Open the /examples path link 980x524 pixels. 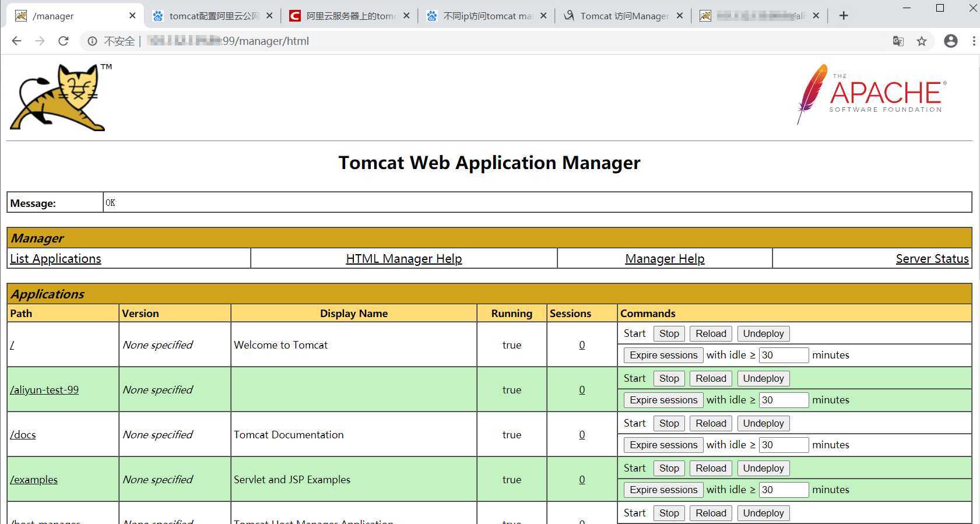coord(34,480)
